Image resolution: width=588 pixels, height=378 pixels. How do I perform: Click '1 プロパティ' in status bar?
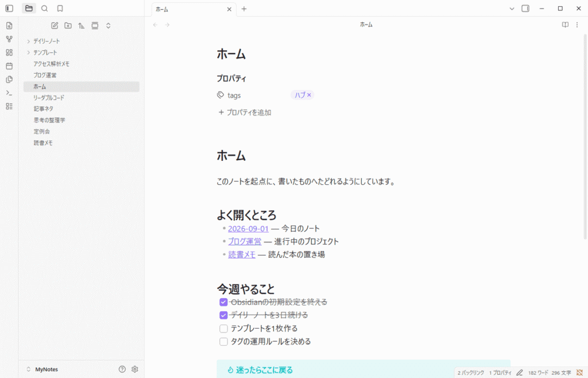point(500,373)
